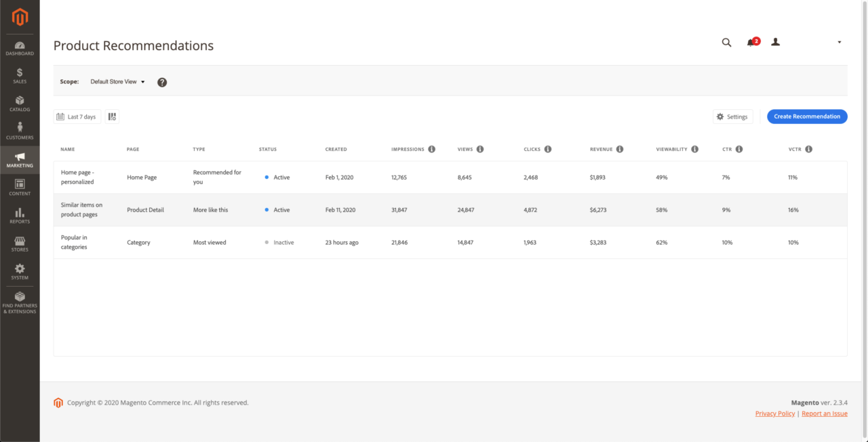
Task: Open the Catalog menu in sidebar
Action: click(20, 104)
